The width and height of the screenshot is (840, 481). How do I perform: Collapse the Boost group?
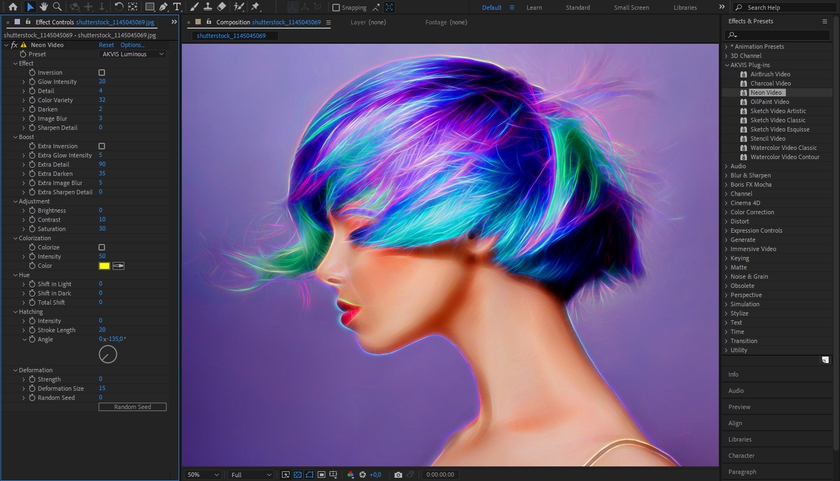tap(15, 137)
